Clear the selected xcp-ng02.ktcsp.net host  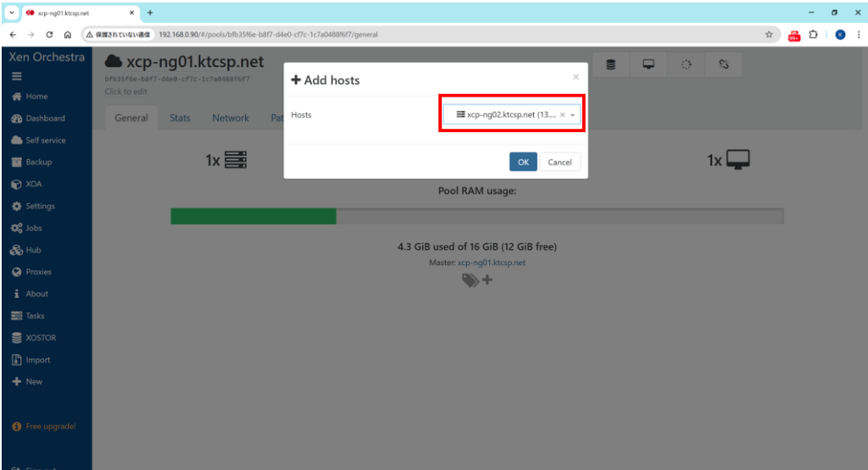[x=562, y=115]
